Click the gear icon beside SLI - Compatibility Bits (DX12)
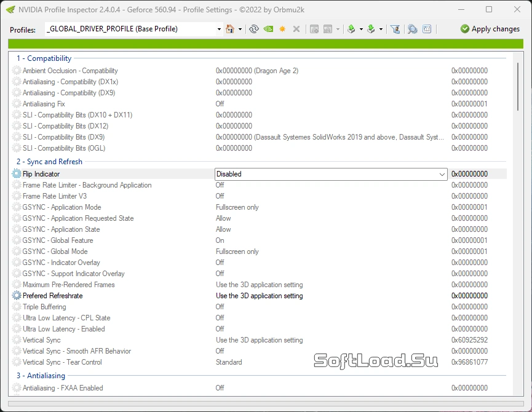The height and width of the screenshot is (412, 532). click(x=17, y=126)
